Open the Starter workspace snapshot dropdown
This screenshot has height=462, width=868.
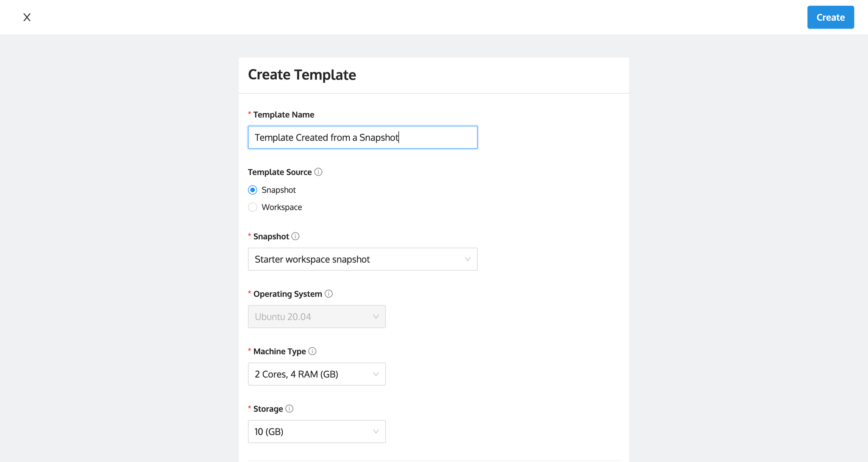362,259
